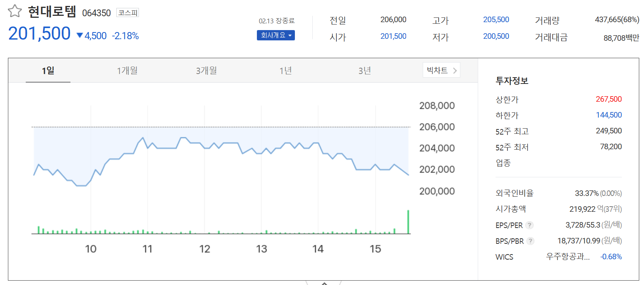Open 빅차트 with the chevron button
Image resolution: width=644 pixels, height=285 pixels.
441,70
